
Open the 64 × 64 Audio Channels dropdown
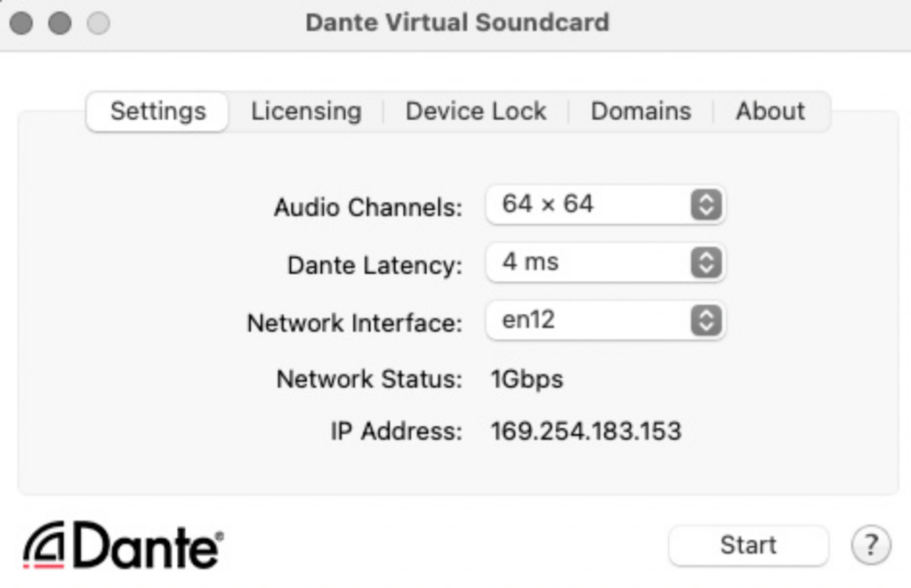pos(605,205)
